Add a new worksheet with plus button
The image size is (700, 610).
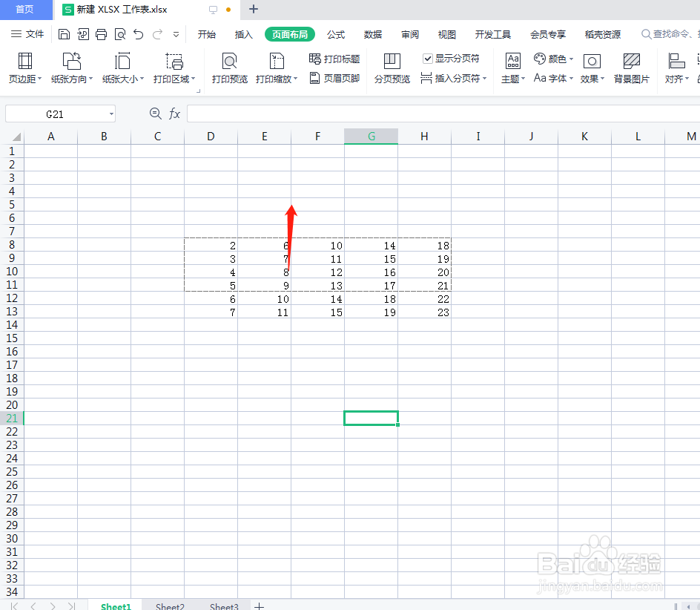(259, 606)
